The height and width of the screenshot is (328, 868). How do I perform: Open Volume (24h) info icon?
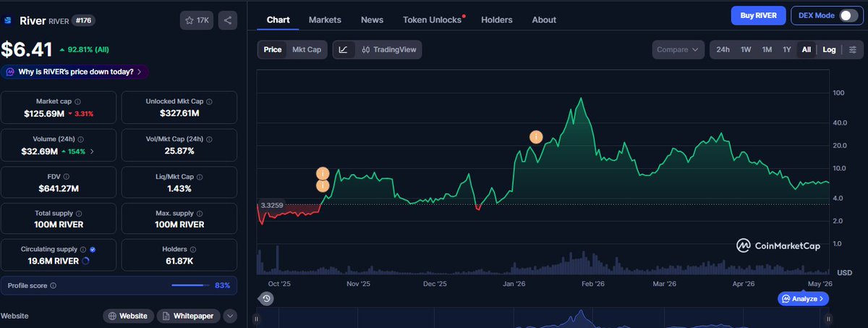point(81,140)
